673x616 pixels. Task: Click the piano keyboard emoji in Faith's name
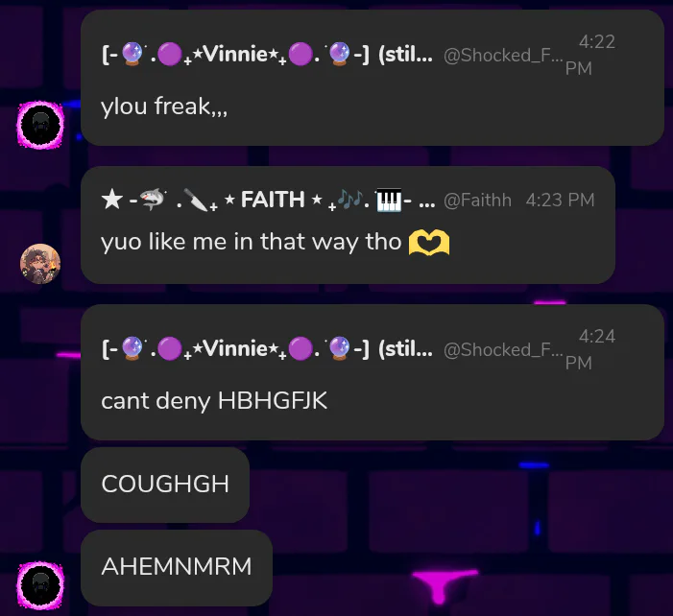[389, 200]
